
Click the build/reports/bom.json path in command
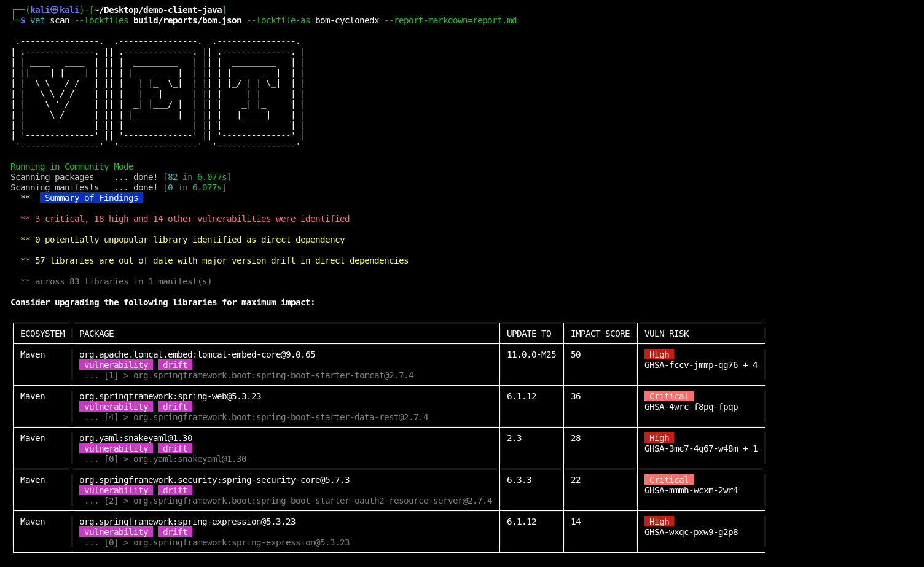(187, 20)
